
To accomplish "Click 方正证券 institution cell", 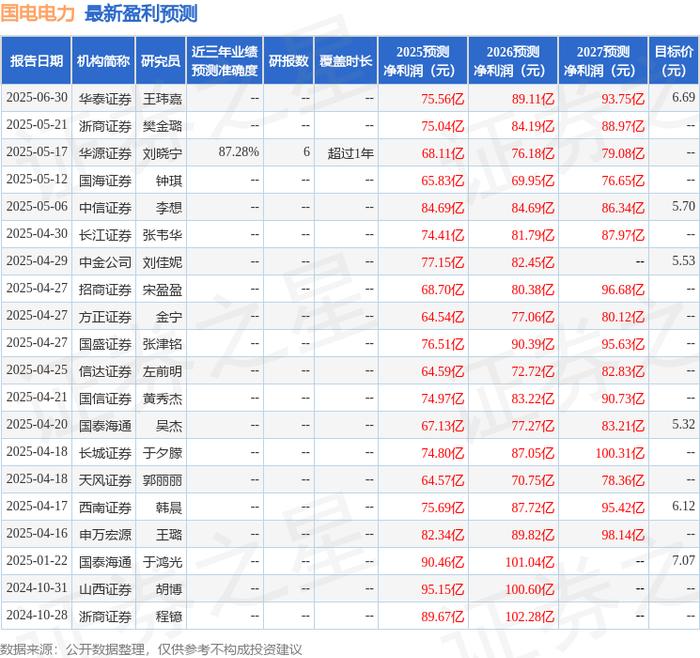I will 105,317.
